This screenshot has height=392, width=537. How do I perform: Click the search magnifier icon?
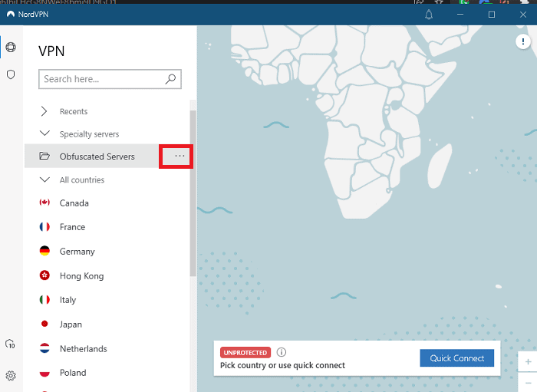tap(171, 78)
